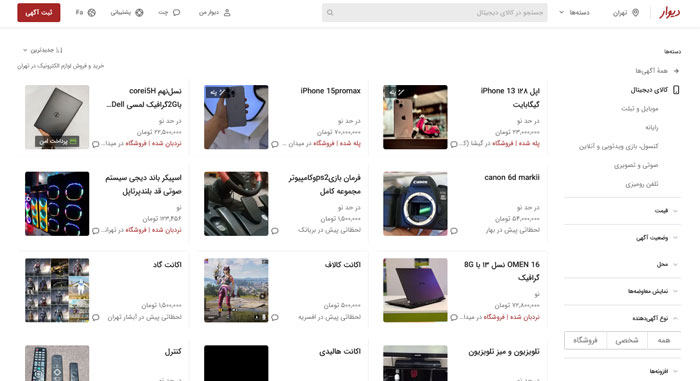700x381 pixels.
Task: Expand the افزونه‌ها filter section
Action: click(622, 371)
